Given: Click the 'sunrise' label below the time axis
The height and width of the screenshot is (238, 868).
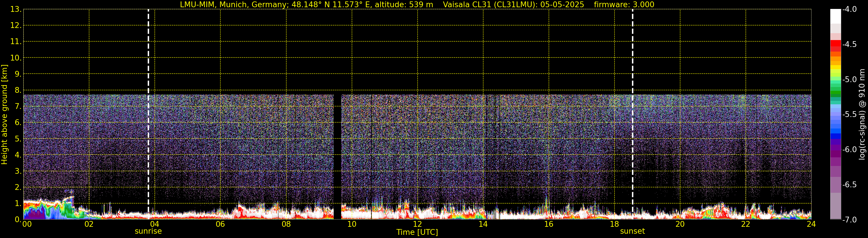Looking at the screenshot, I should point(148,231).
